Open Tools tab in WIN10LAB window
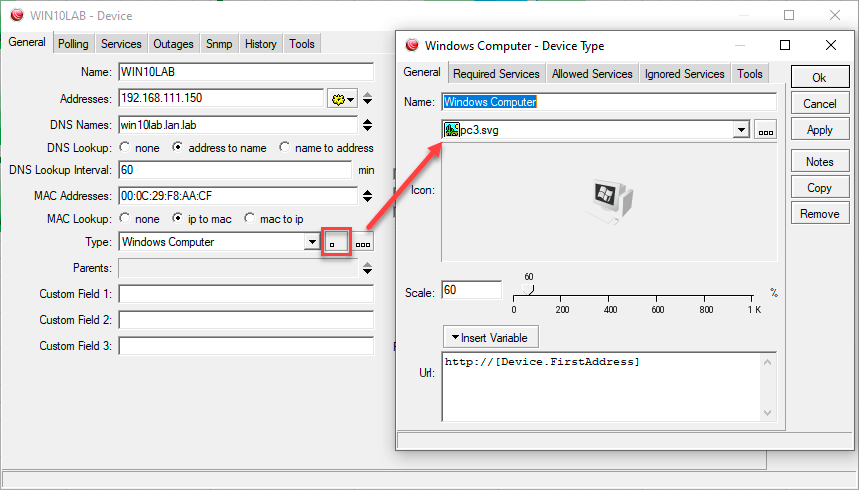This screenshot has width=859, height=490. coord(302,44)
